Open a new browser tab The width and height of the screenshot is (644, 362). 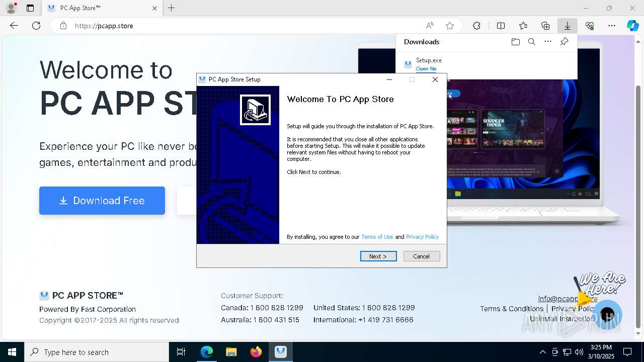[172, 8]
